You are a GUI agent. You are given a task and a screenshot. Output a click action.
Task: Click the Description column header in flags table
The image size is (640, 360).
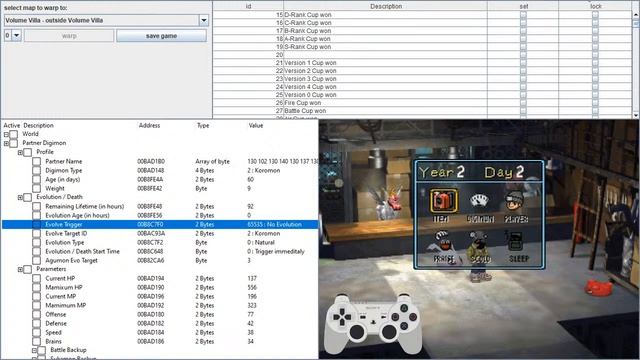(386, 6)
